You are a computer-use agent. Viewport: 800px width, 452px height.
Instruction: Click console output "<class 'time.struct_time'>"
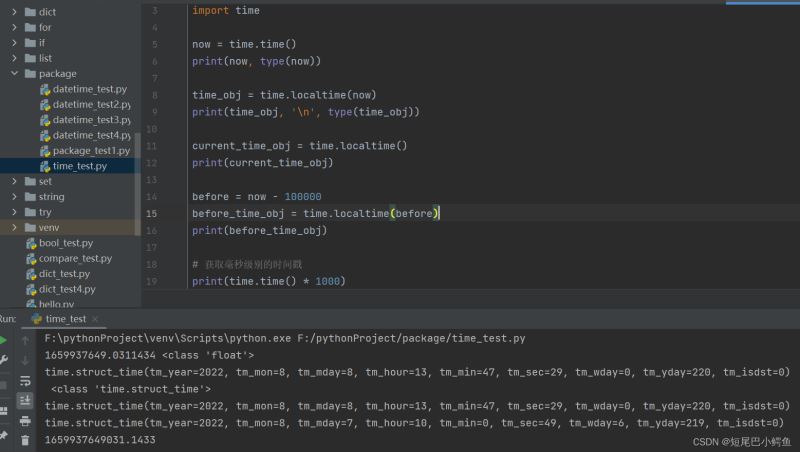click(131, 389)
